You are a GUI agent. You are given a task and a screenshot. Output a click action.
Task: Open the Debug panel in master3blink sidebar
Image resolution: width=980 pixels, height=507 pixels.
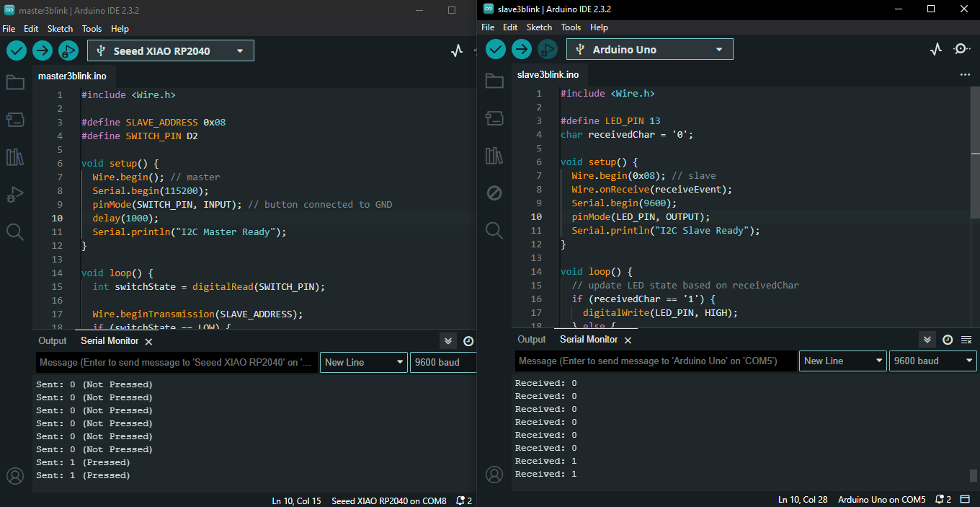pyautogui.click(x=15, y=194)
